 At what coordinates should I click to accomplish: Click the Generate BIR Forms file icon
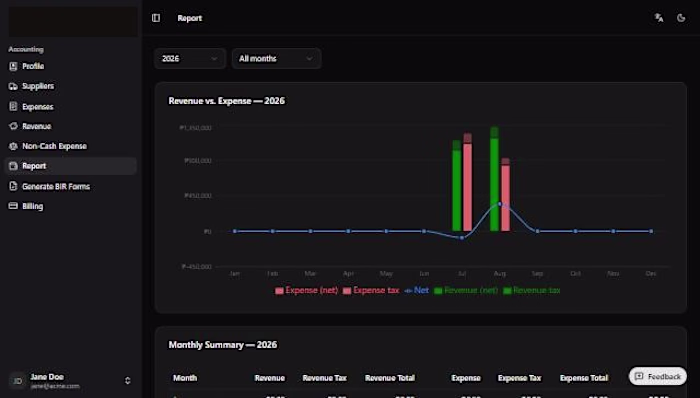coord(13,186)
